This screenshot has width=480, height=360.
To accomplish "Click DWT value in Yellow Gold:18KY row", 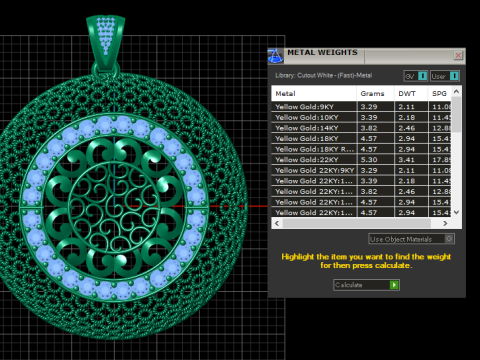I will tap(411, 139).
